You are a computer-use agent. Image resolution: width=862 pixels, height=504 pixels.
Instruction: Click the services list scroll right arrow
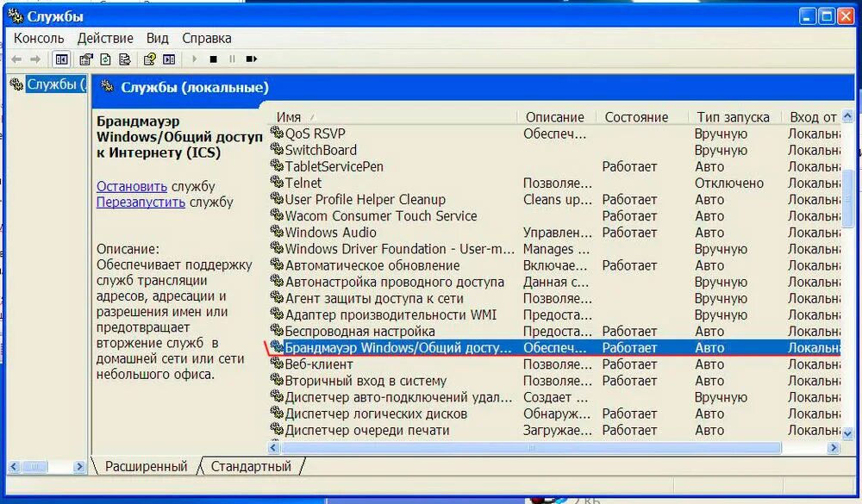(834, 448)
